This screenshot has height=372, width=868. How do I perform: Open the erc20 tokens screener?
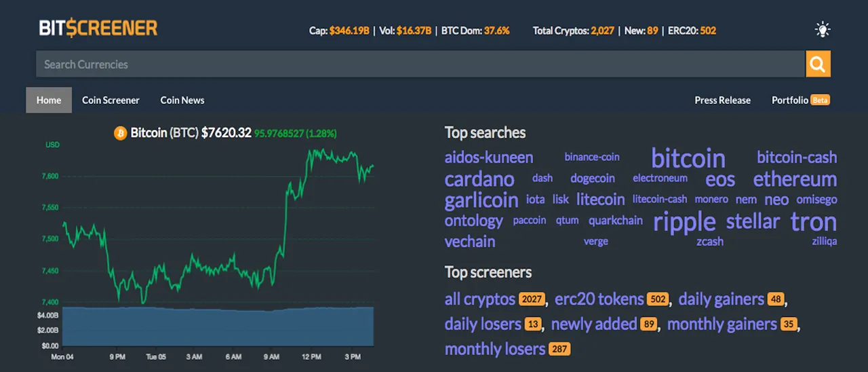[x=599, y=299]
